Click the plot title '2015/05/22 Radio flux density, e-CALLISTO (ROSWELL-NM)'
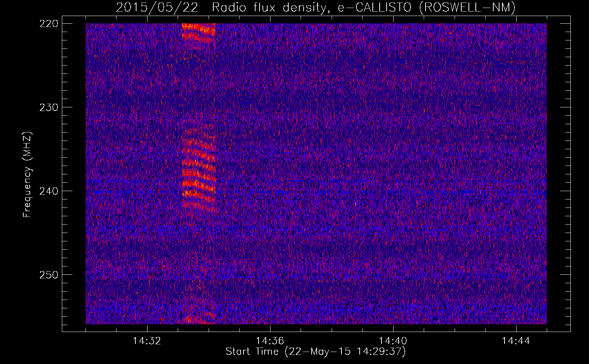This screenshot has width=589, height=364. click(316, 7)
